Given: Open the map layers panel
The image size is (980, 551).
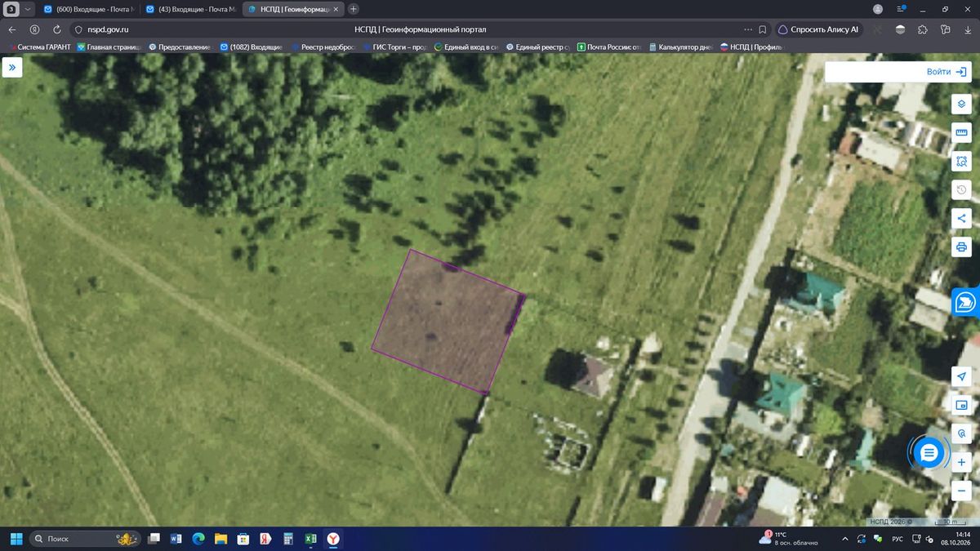Looking at the screenshot, I should pyautogui.click(x=961, y=104).
